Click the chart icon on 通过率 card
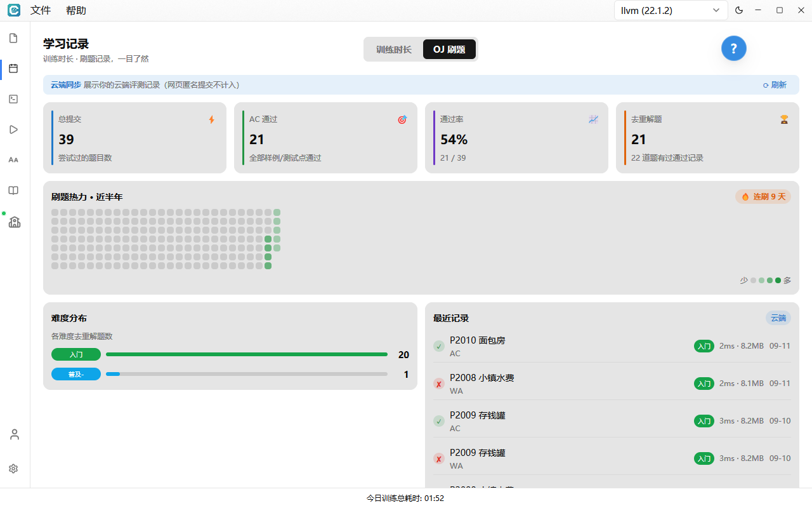Screen dimensions: 812x508 (593, 119)
